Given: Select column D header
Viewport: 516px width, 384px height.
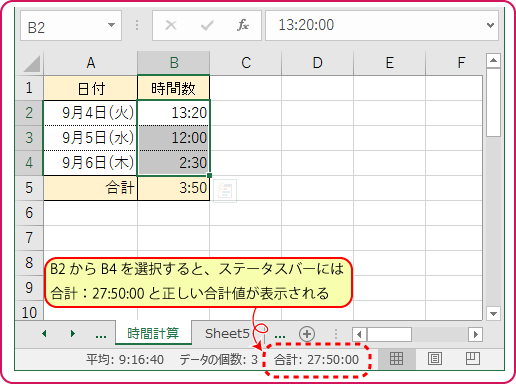Looking at the screenshot, I should pyautogui.click(x=318, y=63).
